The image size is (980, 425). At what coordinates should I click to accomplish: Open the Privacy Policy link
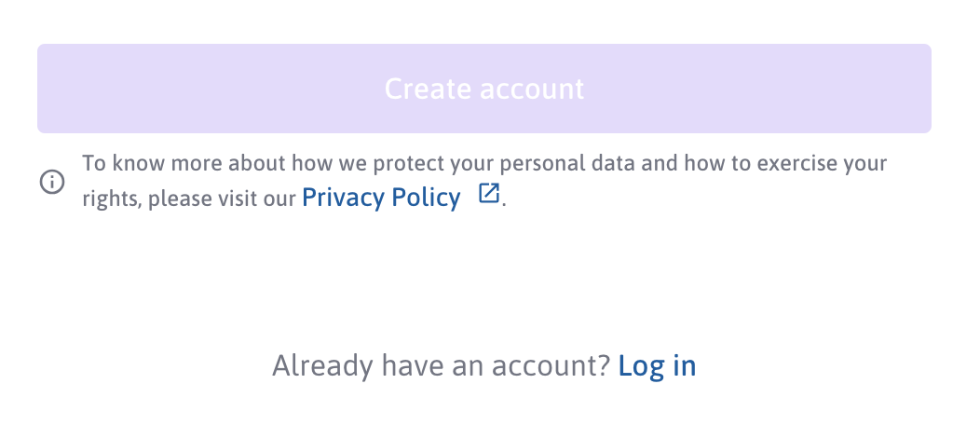(381, 198)
